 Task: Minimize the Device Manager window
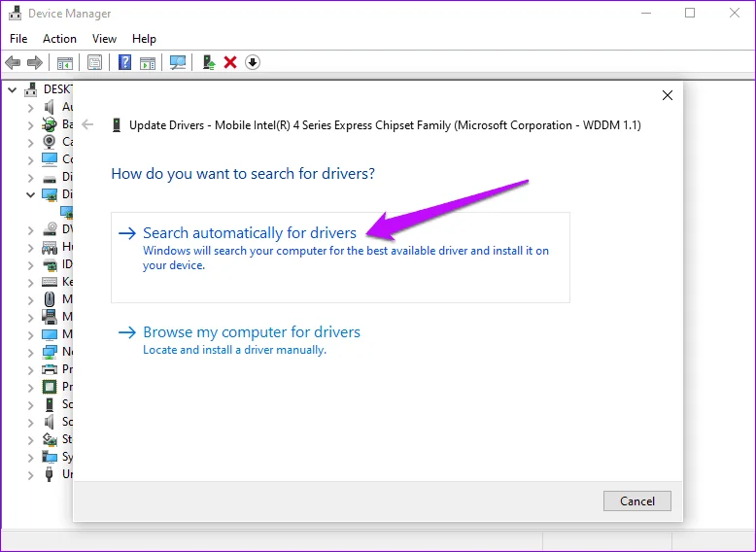pos(646,13)
